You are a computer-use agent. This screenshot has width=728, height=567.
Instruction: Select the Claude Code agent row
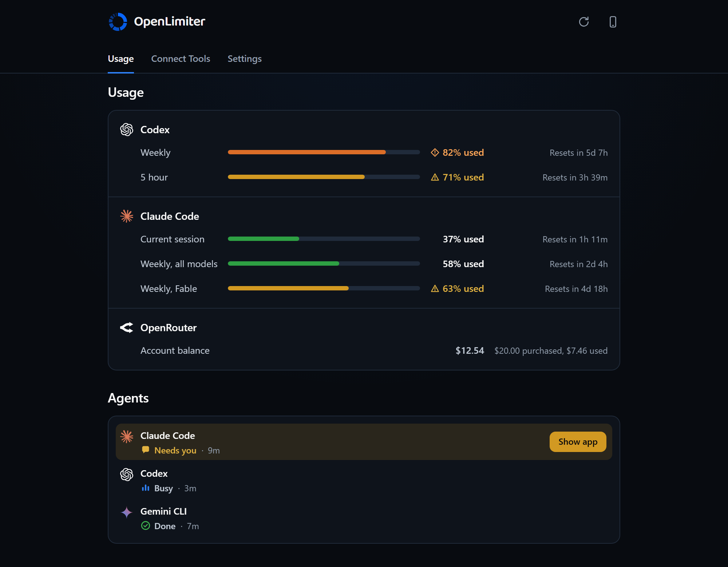tap(364, 442)
